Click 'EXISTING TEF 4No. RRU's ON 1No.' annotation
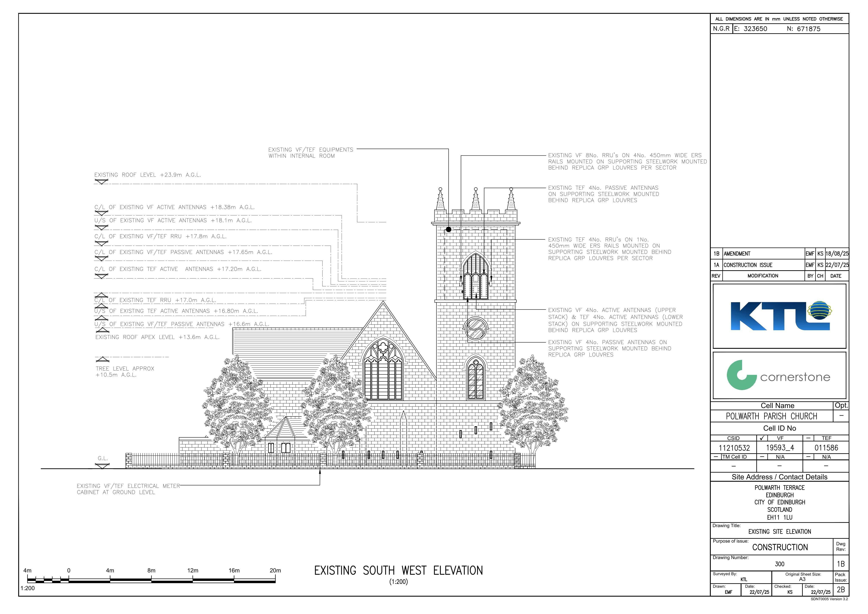 [x=609, y=249]
